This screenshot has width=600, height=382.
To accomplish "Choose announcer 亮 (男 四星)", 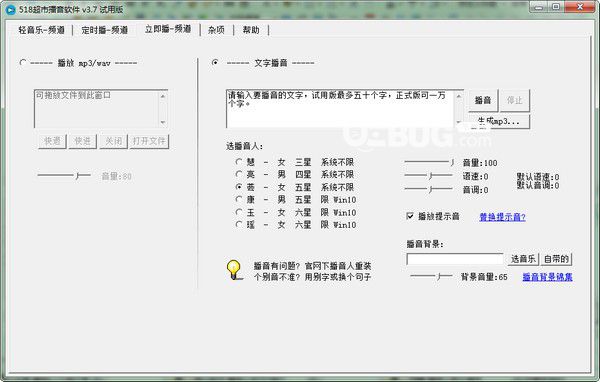I will click(239, 174).
